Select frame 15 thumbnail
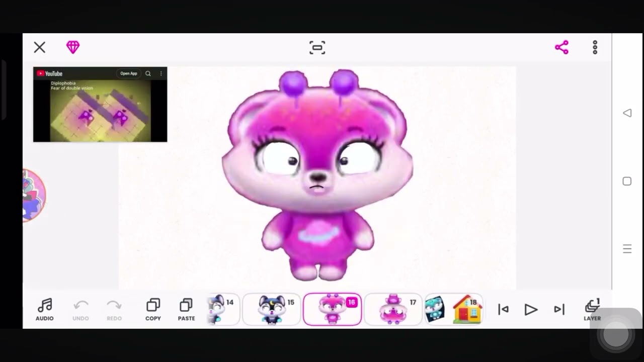This screenshot has width=644, height=362. [x=271, y=310]
